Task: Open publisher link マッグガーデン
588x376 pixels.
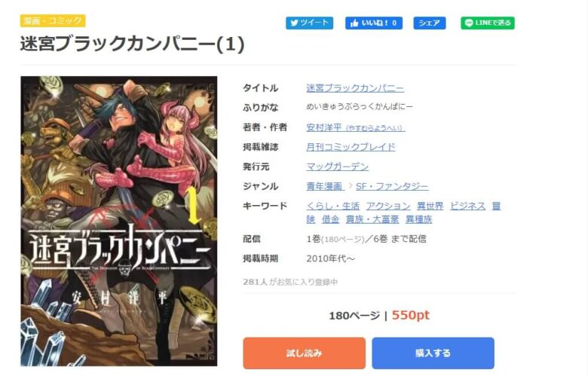Action: click(338, 167)
